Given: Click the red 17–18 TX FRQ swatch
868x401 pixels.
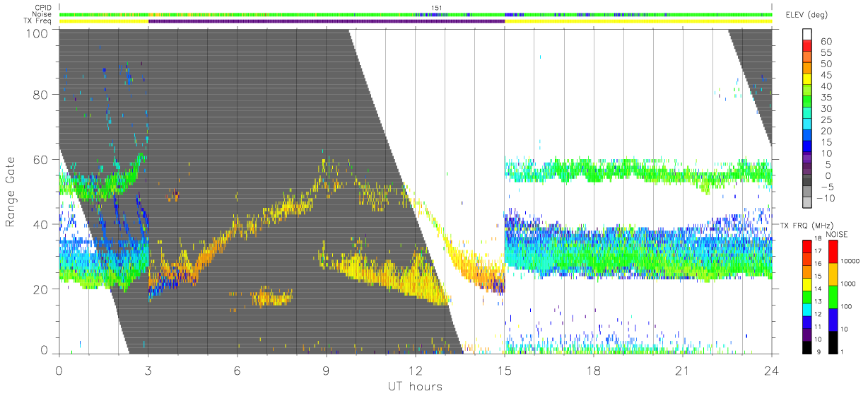Looking at the screenshot, I should pyautogui.click(x=808, y=246).
